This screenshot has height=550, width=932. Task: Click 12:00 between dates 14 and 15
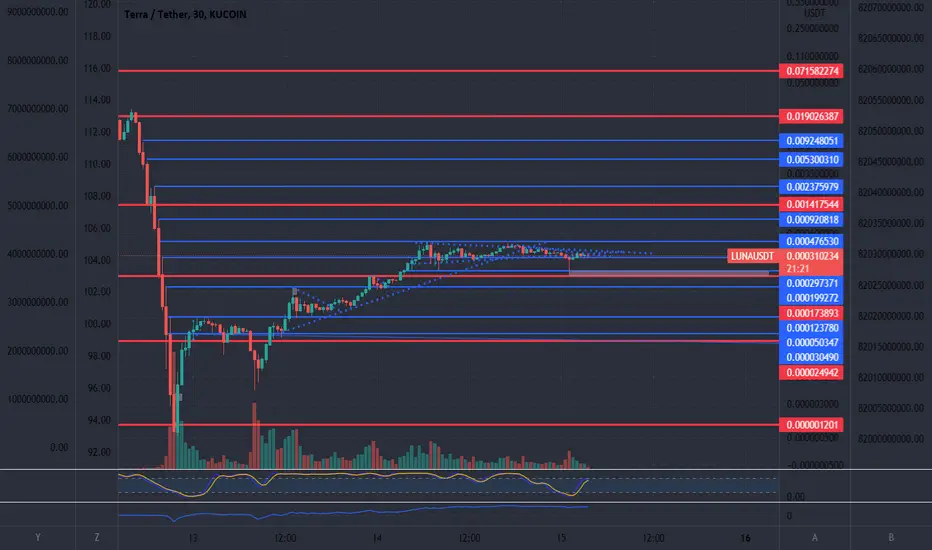[469, 538]
